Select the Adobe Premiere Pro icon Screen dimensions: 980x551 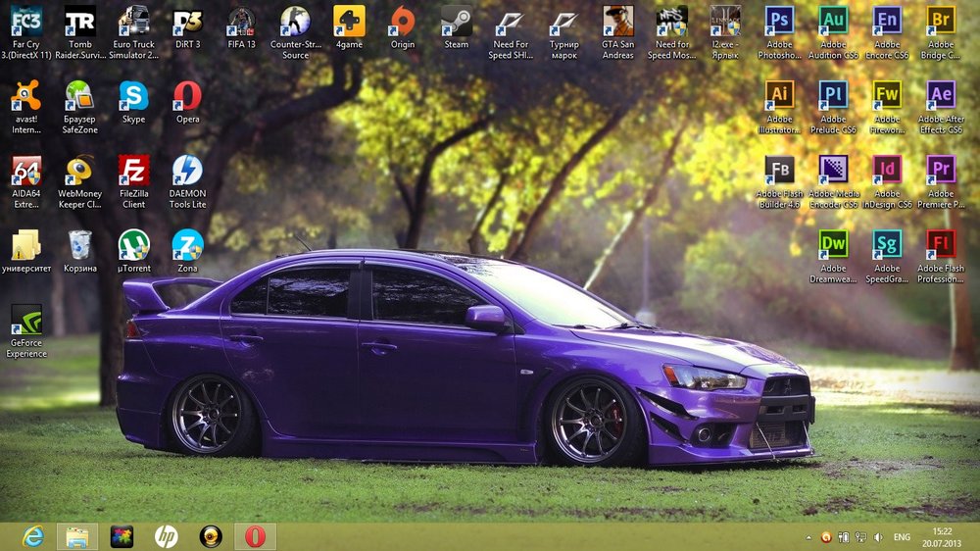tap(941, 171)
